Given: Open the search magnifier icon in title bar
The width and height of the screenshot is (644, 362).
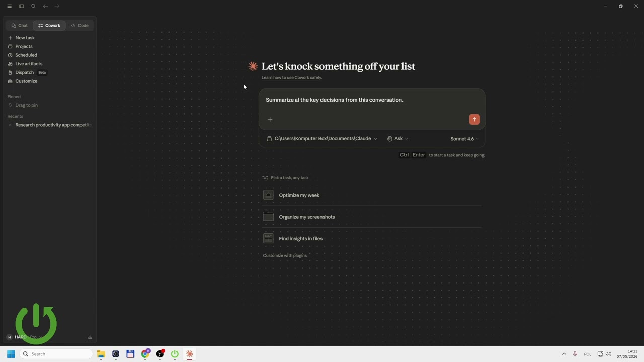Looking at the screenshot, I should click(x=33, y=6).
